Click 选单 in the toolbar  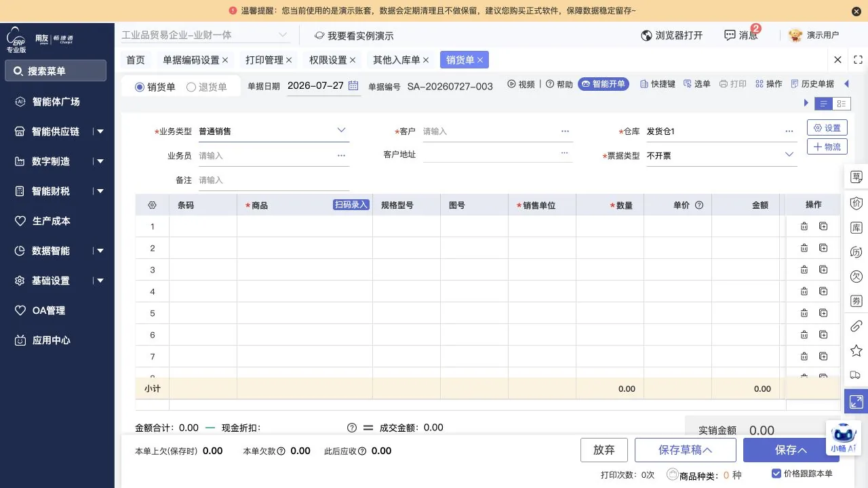point(696,84)
